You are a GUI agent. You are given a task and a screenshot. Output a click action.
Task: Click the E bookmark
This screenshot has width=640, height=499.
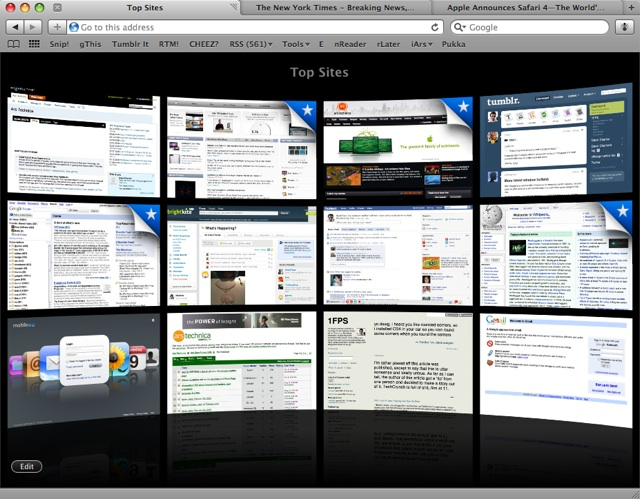click(x=321, y=44)
